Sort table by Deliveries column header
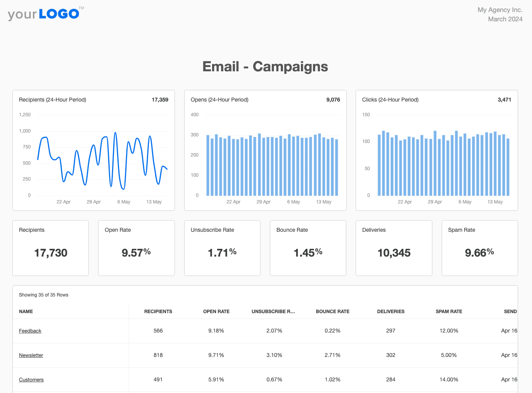This screenshot has width=532, height=393. point(390,311)
